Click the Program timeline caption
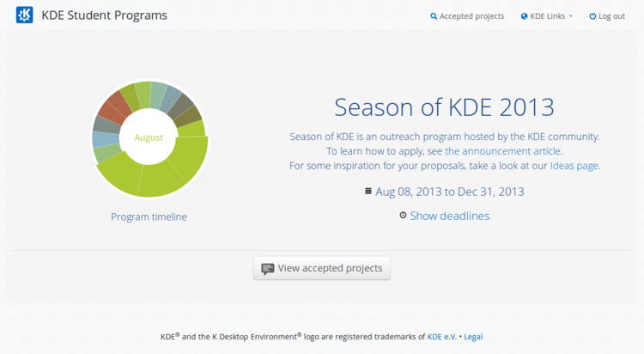Image resolution: width=644 pixels, height=354 pixels. pyautogui.click(x=149, y=217)
